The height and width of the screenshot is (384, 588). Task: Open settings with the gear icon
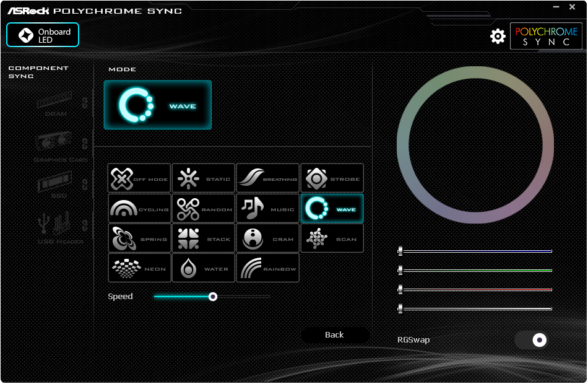498,36
